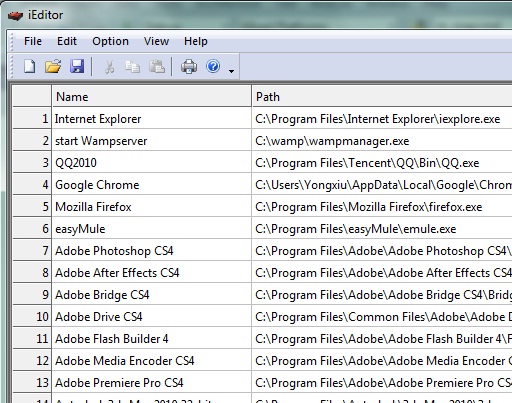Click the Copy icon in toolbar

click(132, 67)
